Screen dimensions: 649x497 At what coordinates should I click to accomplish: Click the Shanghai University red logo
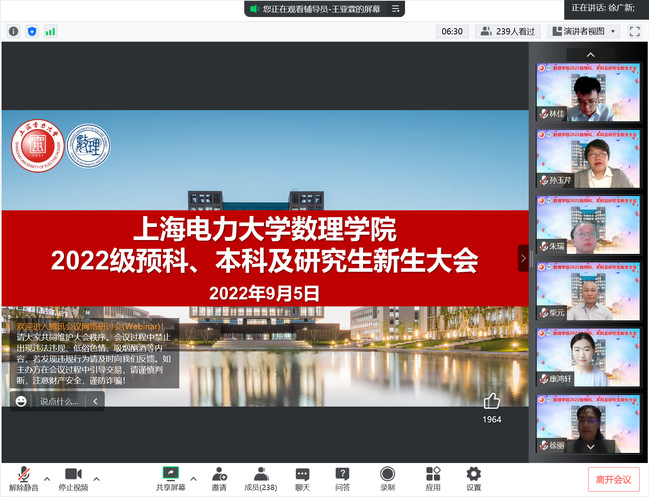point(37,146)
